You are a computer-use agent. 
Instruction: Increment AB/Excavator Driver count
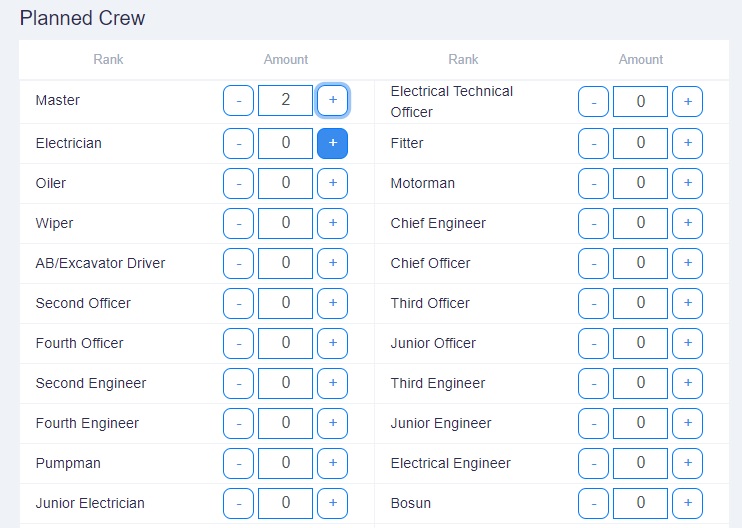[333, 263]
